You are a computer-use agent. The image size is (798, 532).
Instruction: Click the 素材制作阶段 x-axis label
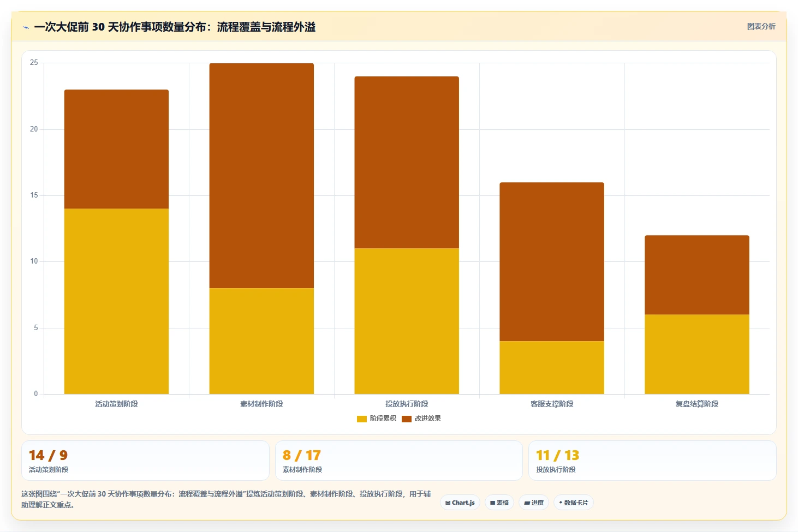261,404
